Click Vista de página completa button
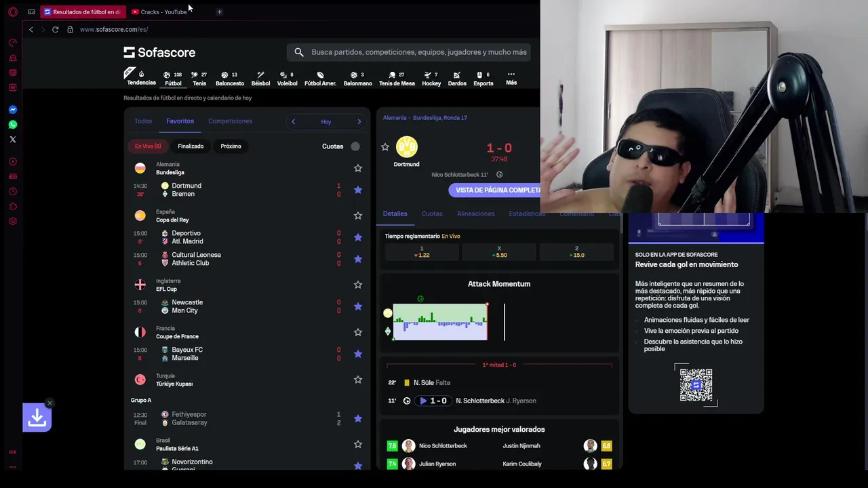Screen dimensions: 868x488 [495, 190]
